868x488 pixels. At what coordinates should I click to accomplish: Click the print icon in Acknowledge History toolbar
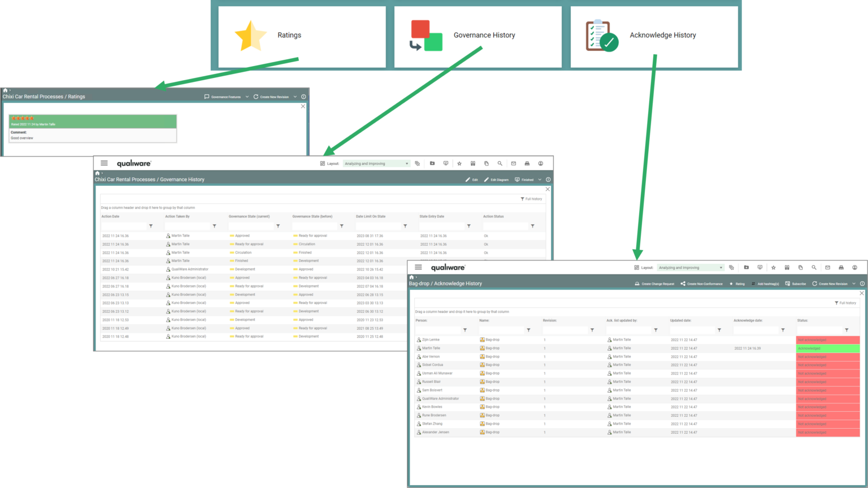(841, 267)
